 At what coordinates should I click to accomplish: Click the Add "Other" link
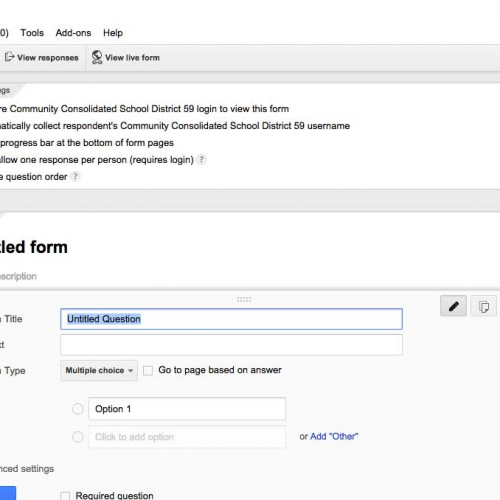(334, 436)
